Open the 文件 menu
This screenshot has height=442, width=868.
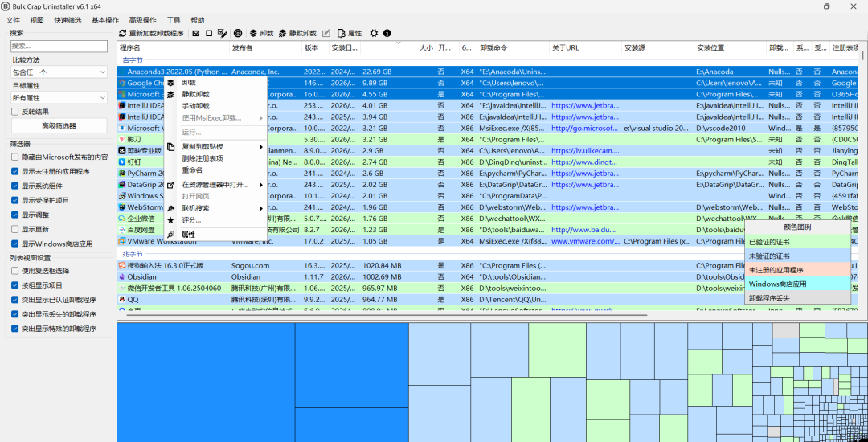coord(14,20)
